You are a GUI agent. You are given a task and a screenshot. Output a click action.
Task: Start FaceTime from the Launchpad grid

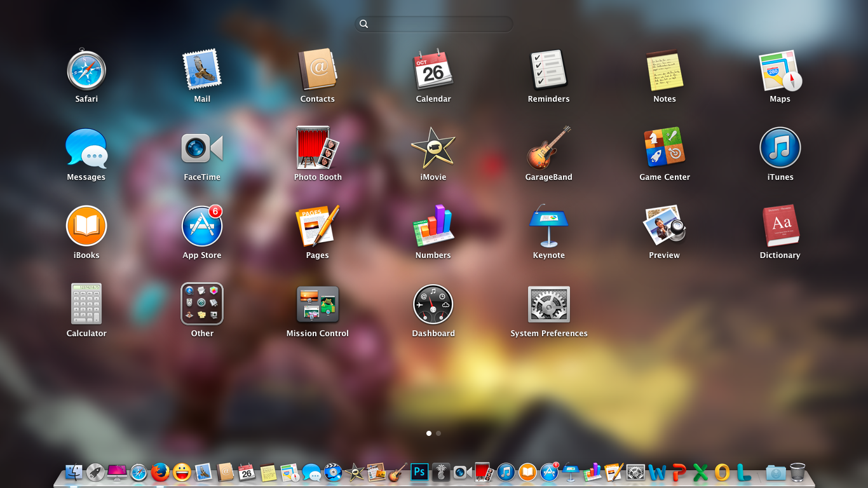coord(202,148)
